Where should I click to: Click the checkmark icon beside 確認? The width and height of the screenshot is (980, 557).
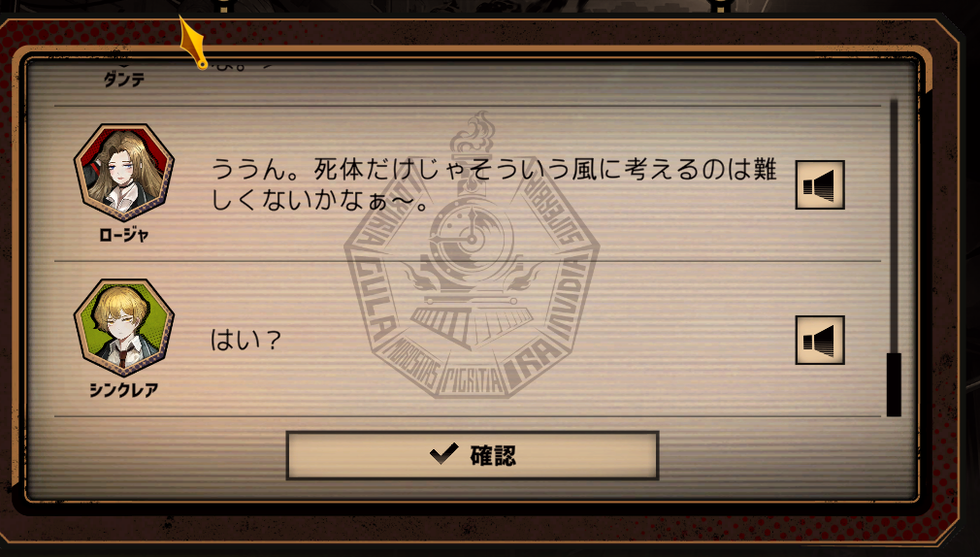pyautogui.click(x=444, y=454)
